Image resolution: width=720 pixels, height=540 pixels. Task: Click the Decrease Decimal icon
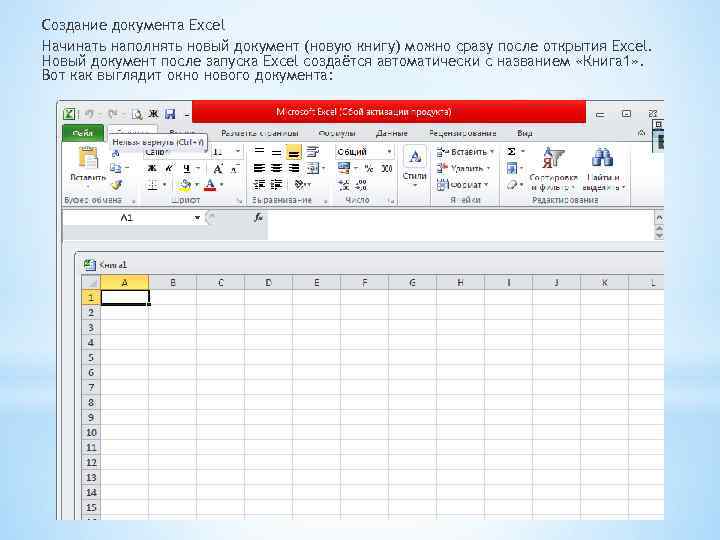pos(361,185)
